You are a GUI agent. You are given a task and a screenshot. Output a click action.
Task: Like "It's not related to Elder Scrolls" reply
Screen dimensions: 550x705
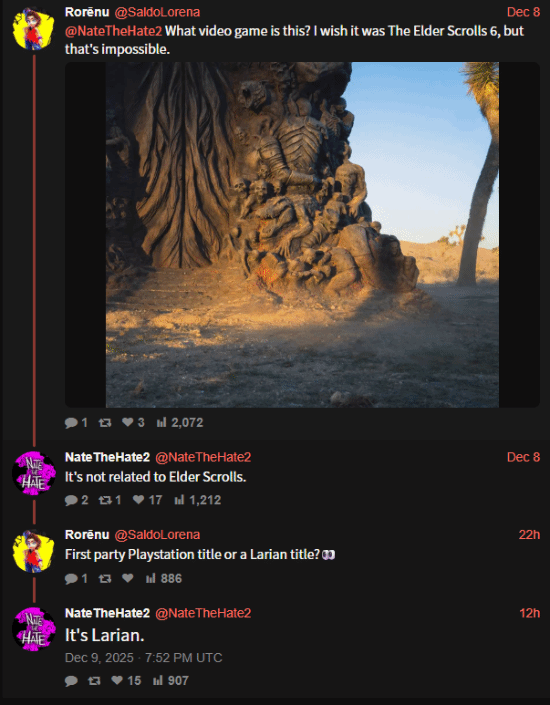coord(139,500)
